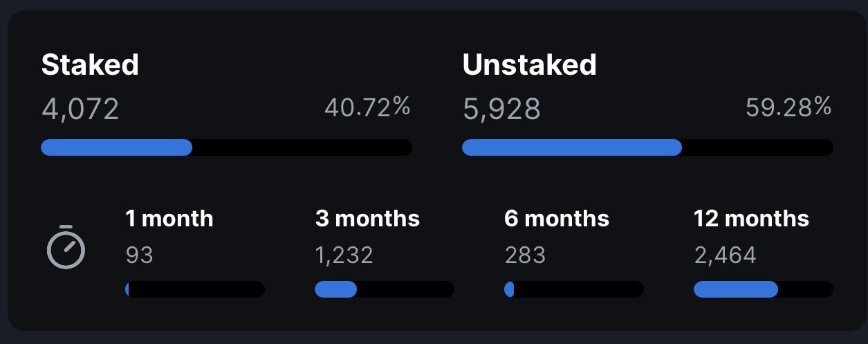Image resolution: width=868 pixels, height=344 pixels.
Task: Click the 59.28% unstaked percentage
Action: (788, 107)
